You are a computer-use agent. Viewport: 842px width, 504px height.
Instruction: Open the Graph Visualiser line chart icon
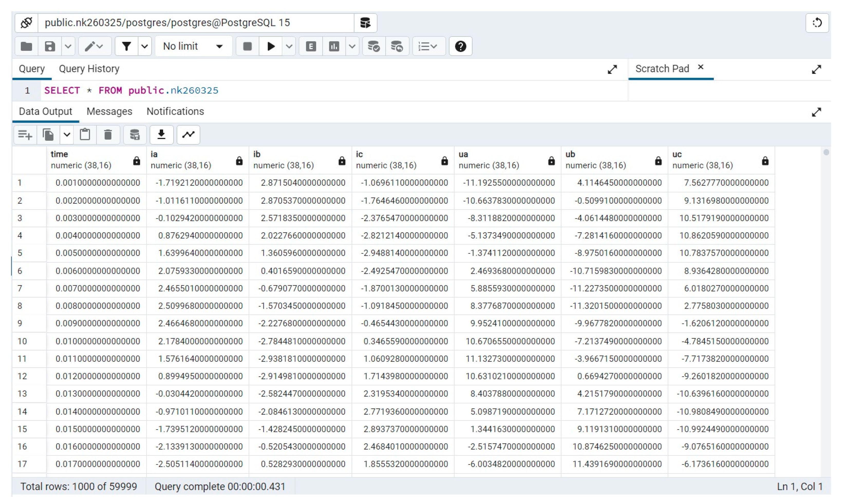[x=188, y=135]
